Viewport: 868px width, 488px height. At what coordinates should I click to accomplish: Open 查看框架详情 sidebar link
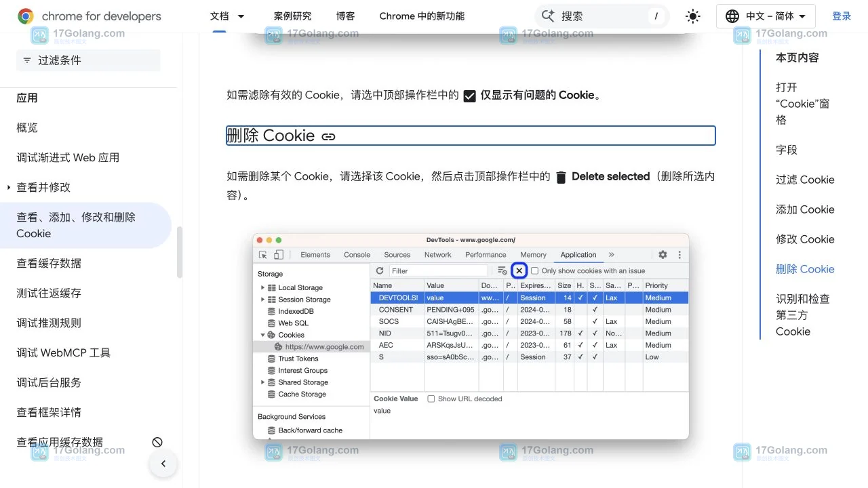pos(49,412)
